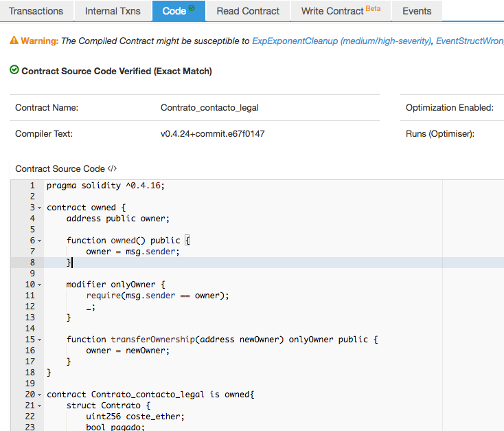Screen dimensions: 504x431
Task: Collapse the contract owned block at line 3
Action: pos(39,208)
